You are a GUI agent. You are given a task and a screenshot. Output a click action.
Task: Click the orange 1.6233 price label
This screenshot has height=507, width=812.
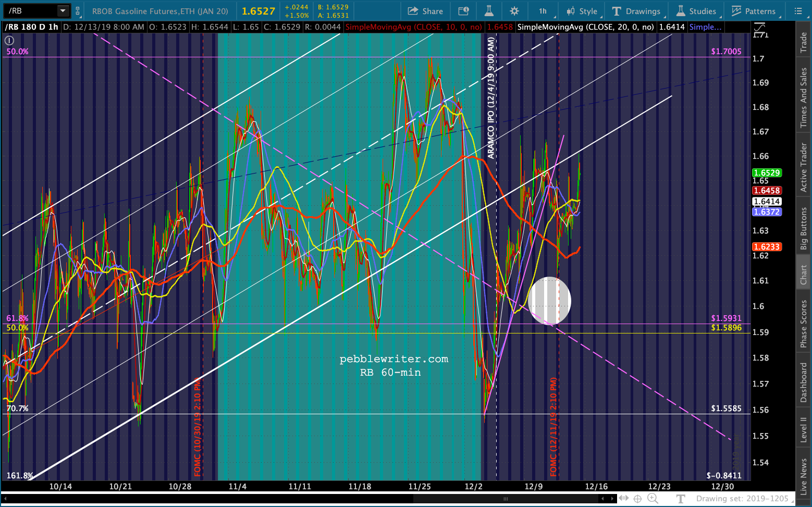[x=767, y=247]
